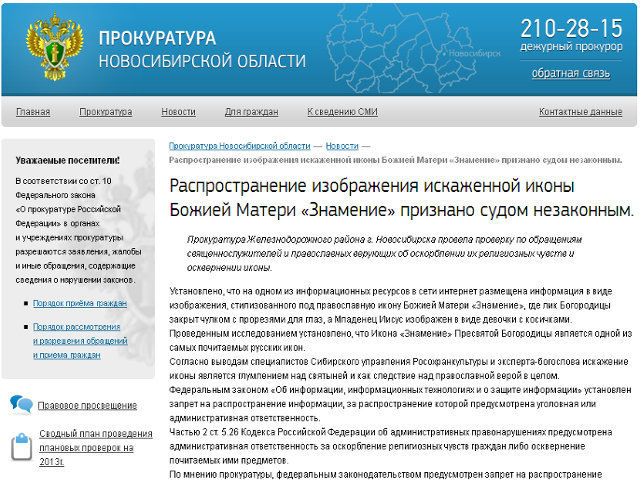
Task: Click Прокуратура Новосибирской области breadcrumb link
Action: (239, 146)
